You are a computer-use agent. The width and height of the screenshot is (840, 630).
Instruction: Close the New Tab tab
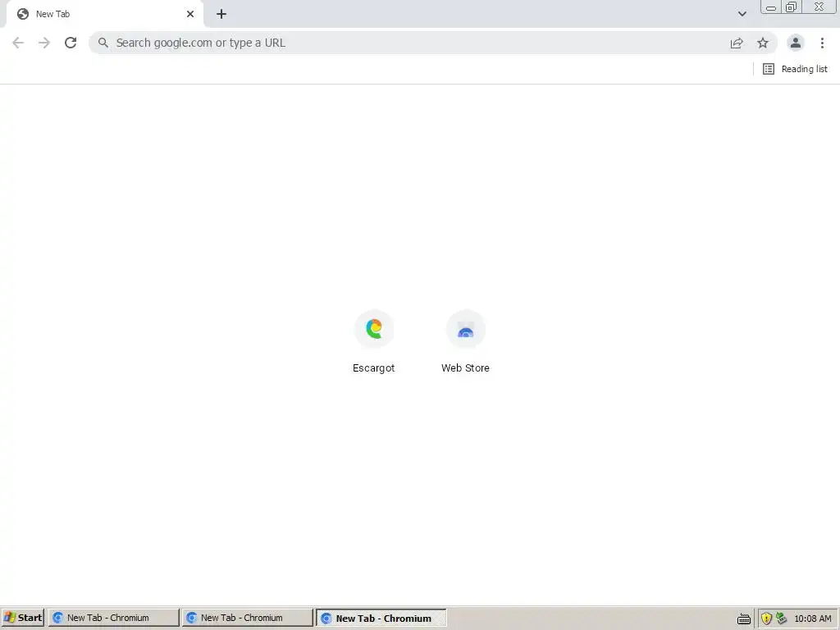click(190, 14)
